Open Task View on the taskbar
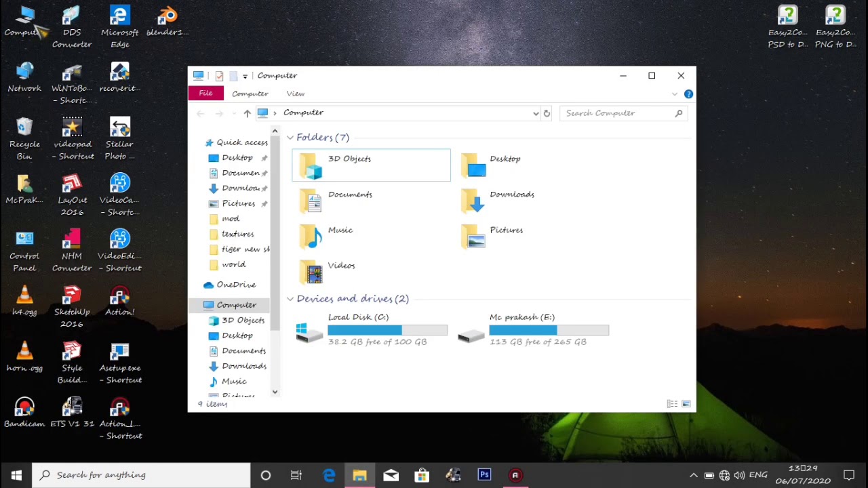This screenshot has width=868, height=488. pos(296,475)
